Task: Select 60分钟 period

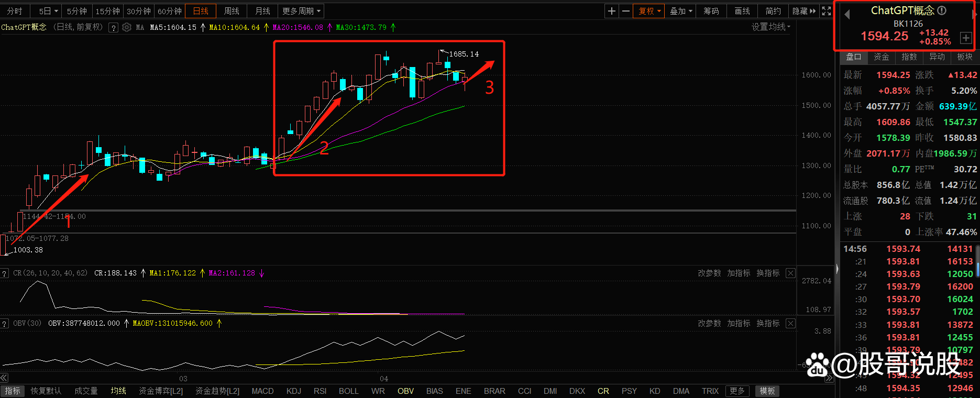Action: coord(170,11)
